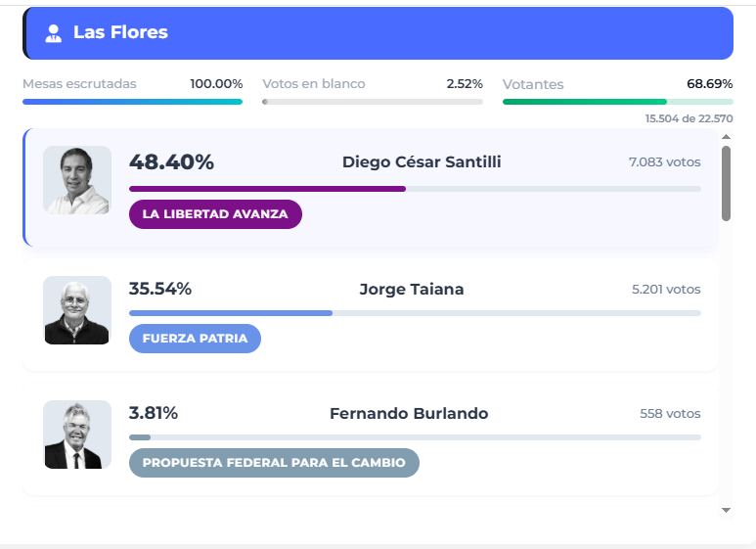The height and width of the screenshot is (549, 756).
Task: Click Jorge Taiana's portrait photo
Action: click(77, 310)
